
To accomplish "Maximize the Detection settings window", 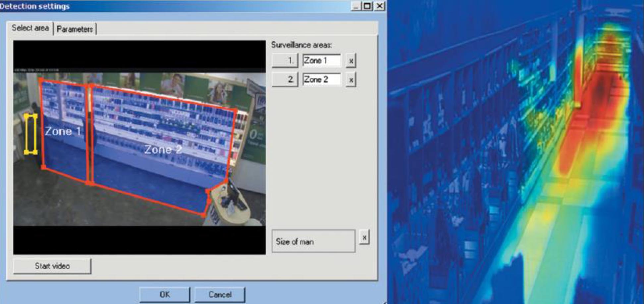I will pos(367,6).
